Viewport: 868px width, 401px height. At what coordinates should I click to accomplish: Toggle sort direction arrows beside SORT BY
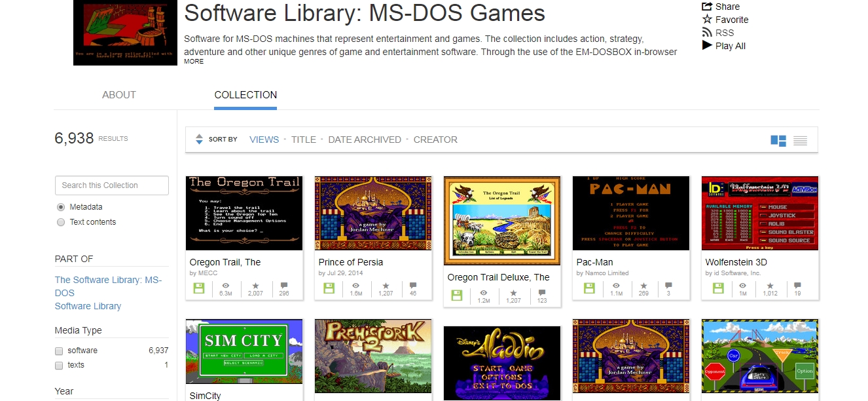[200, 140]
